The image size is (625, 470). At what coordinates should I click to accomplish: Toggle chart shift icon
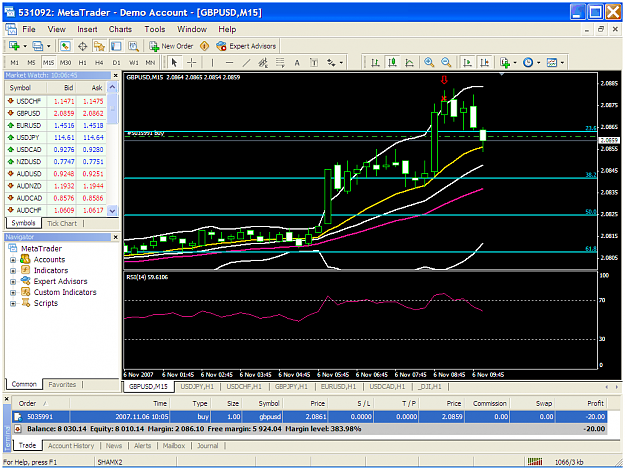click(484, 63)
